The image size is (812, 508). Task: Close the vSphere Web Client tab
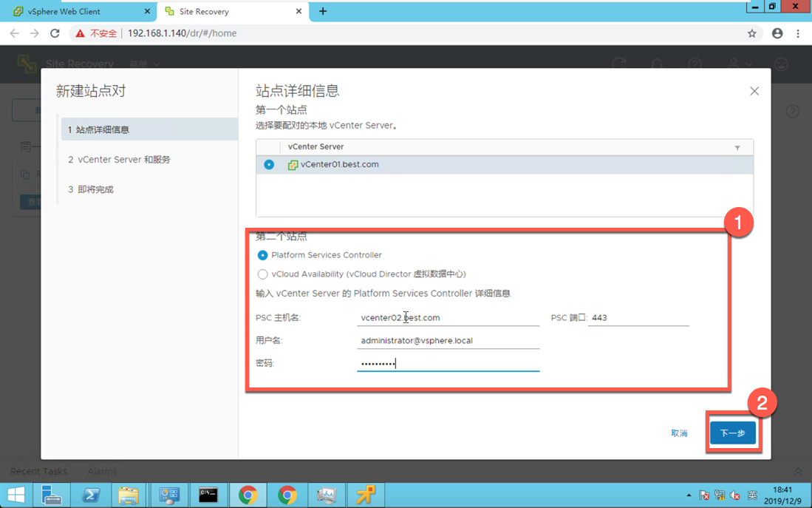(x=147, y=11)
